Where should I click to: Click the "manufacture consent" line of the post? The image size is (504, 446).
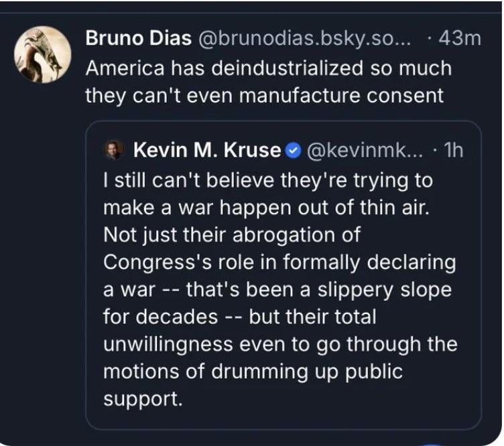coord(264,95)
